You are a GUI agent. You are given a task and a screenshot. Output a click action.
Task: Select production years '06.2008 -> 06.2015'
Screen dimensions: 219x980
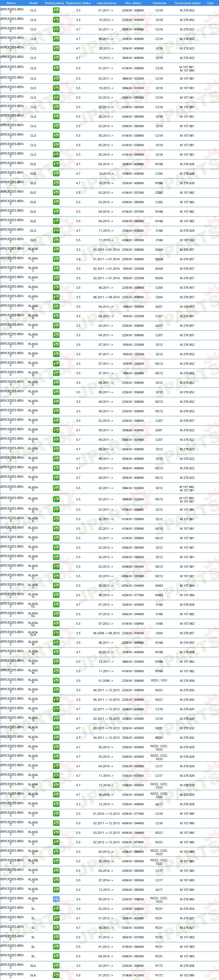point(106,633)
